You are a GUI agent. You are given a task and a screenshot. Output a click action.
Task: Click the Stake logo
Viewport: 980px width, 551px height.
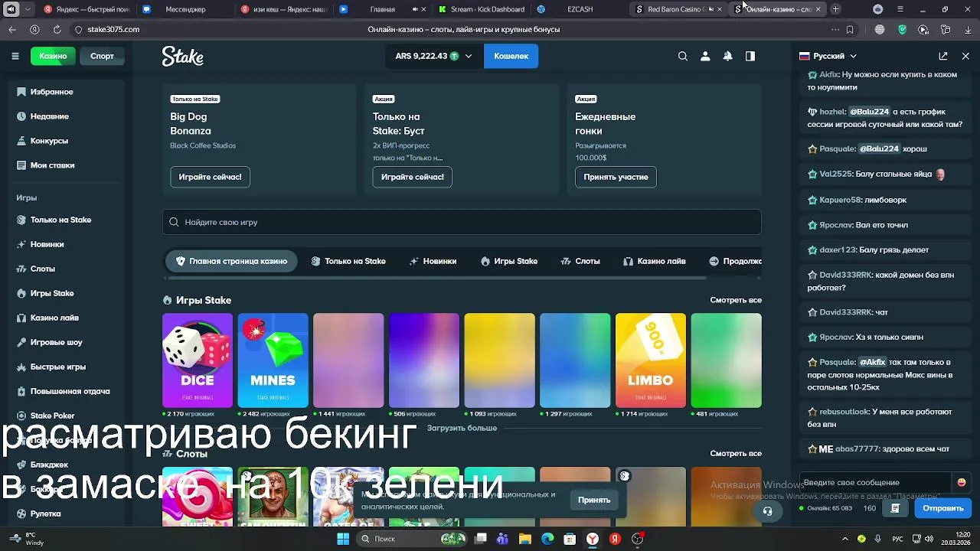tap(182, 56)
